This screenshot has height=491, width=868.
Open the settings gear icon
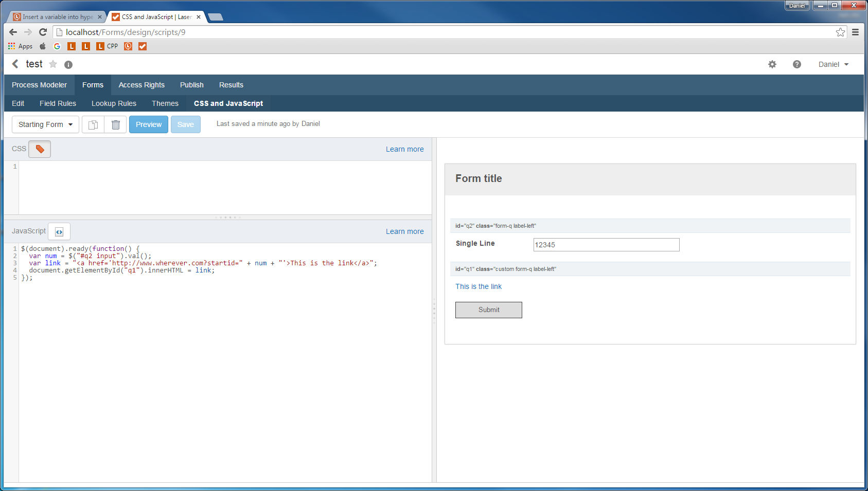(772, 64)
